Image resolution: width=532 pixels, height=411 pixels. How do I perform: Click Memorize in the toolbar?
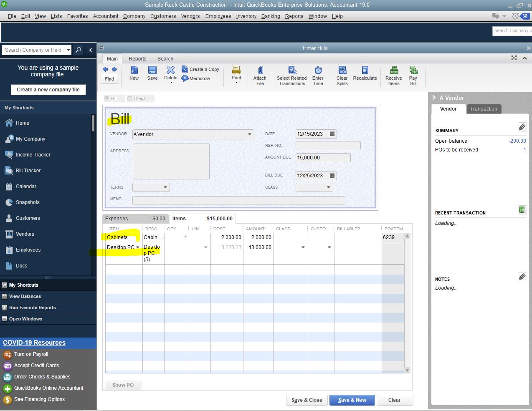point(196,78)
